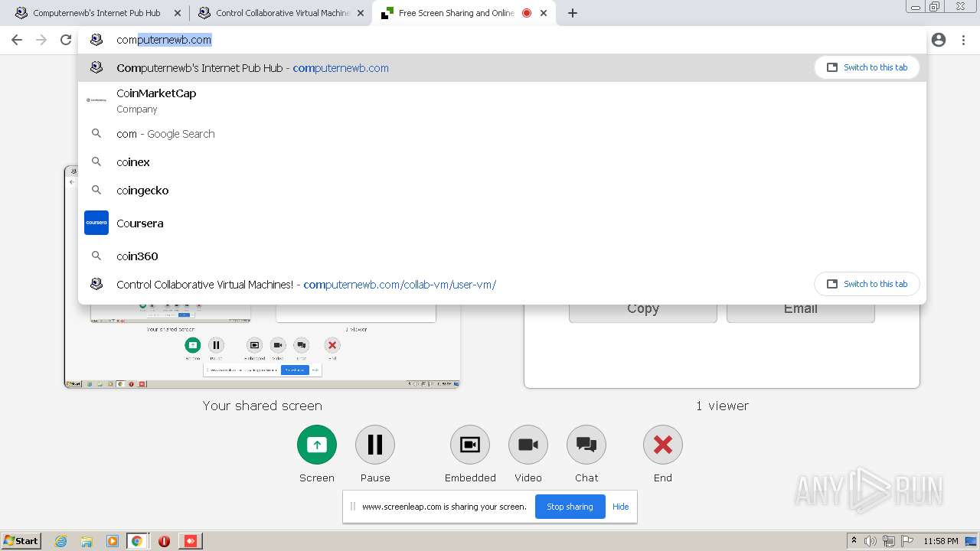Close the Free Screen Sharing tab
The width and height of the screenshot is (980, 551).
544,13
